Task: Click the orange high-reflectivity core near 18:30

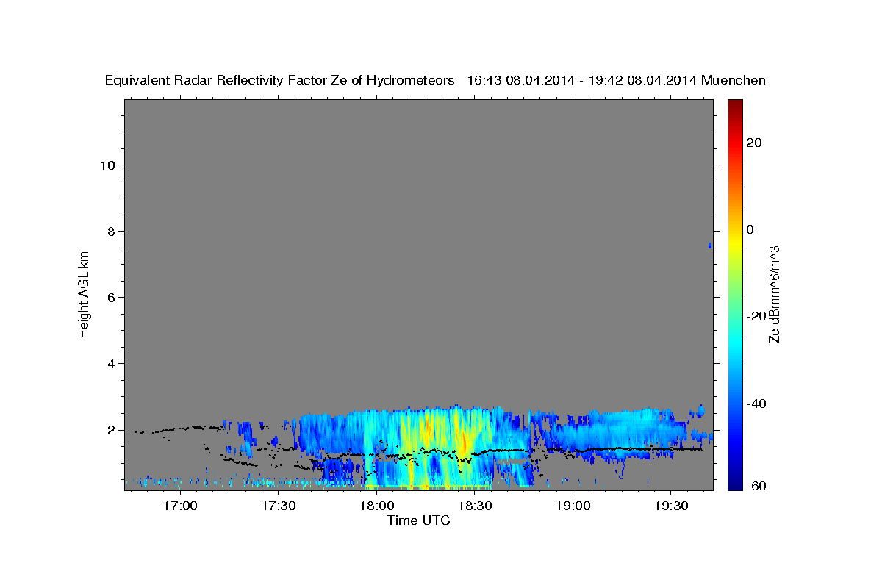Action: (x=463, y=443)
